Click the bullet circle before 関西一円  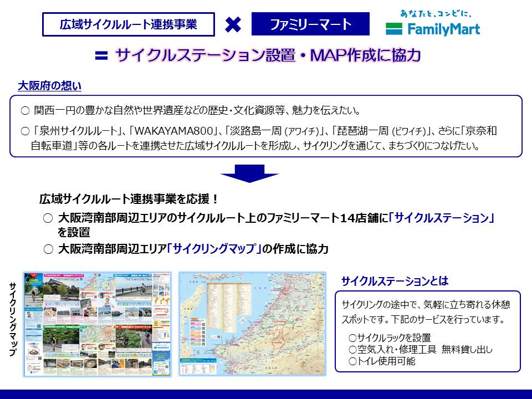coord(25,111)
